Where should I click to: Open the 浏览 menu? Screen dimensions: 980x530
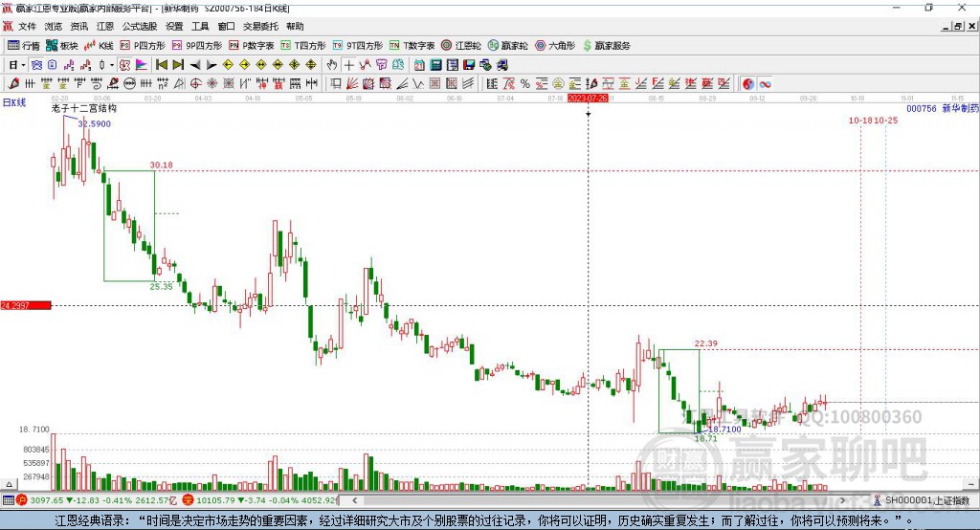coord(54,26)
